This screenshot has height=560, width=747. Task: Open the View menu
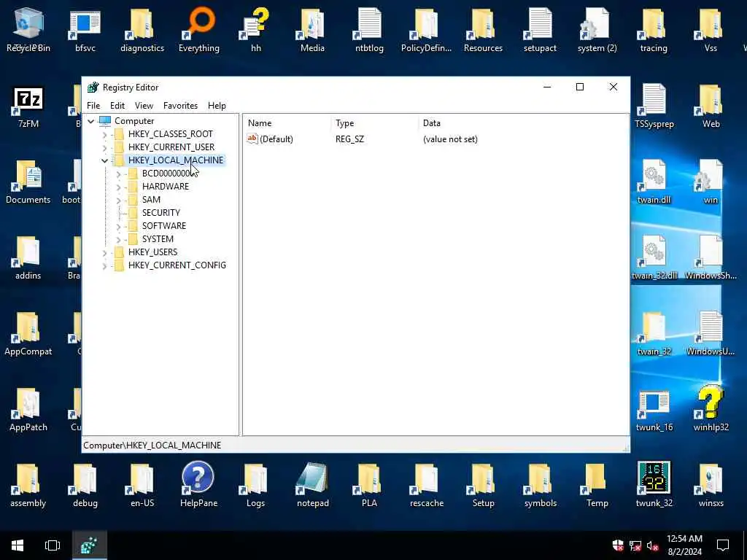[144, 106]
